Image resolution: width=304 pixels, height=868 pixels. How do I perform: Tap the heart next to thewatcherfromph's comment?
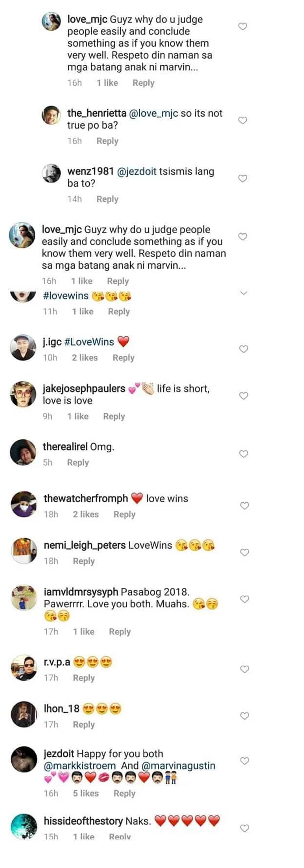[244, 506]
